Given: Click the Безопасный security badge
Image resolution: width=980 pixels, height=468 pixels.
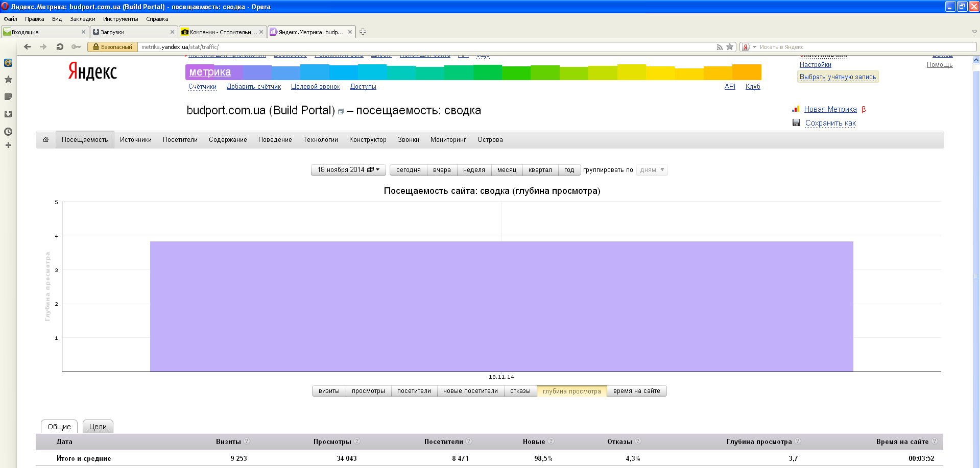Looking at the screenshot, I should (x=112, y=47).
